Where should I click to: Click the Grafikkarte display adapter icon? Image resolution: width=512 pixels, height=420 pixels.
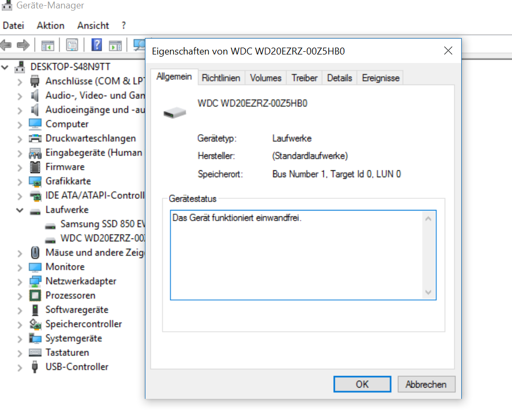(x=35, y=181)
